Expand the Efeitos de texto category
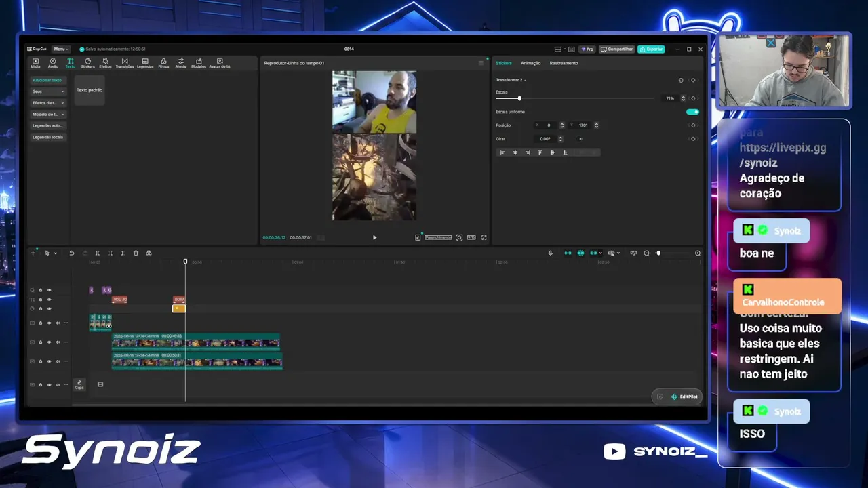 pyautogui.click(x=49, y=103)
